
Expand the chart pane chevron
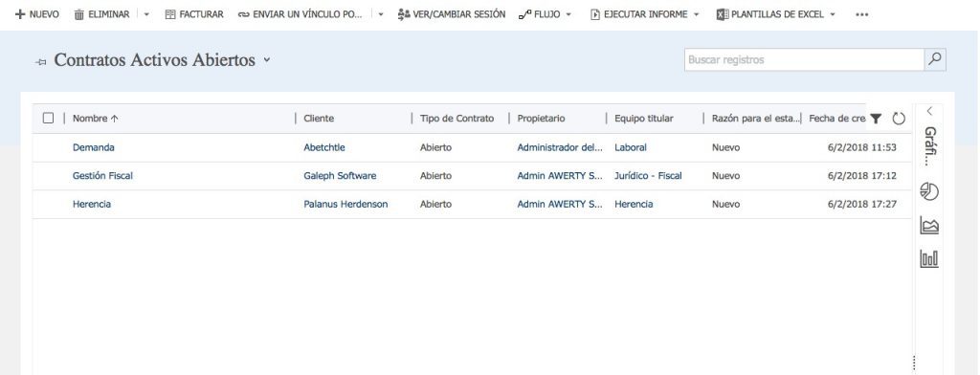(x=929, y=111)
